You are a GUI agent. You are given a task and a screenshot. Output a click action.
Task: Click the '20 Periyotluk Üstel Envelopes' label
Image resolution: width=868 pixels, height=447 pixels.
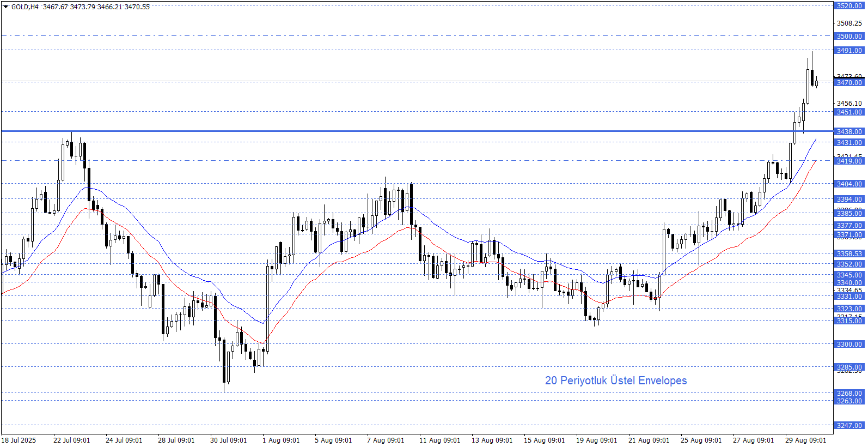pyautogui.click(x=616, y=380)
